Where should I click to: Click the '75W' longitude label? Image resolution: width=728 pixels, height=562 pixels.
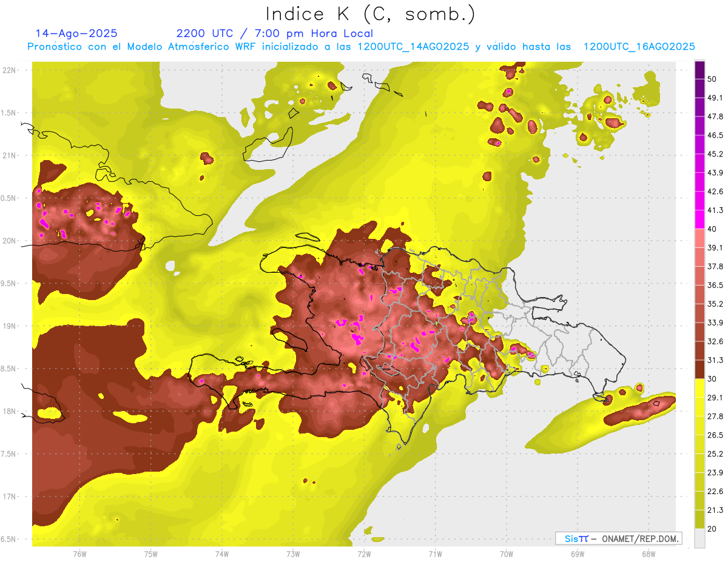tap(150, 554)
